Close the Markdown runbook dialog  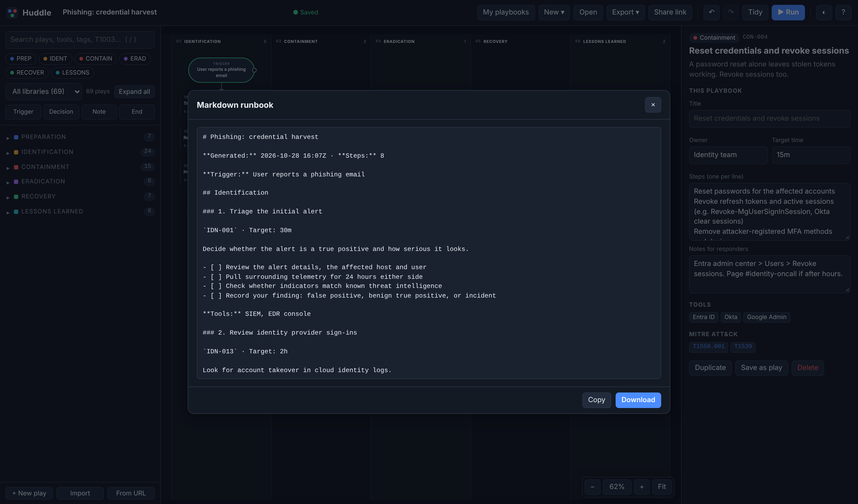pyautogui.click(x=653, y=105)
